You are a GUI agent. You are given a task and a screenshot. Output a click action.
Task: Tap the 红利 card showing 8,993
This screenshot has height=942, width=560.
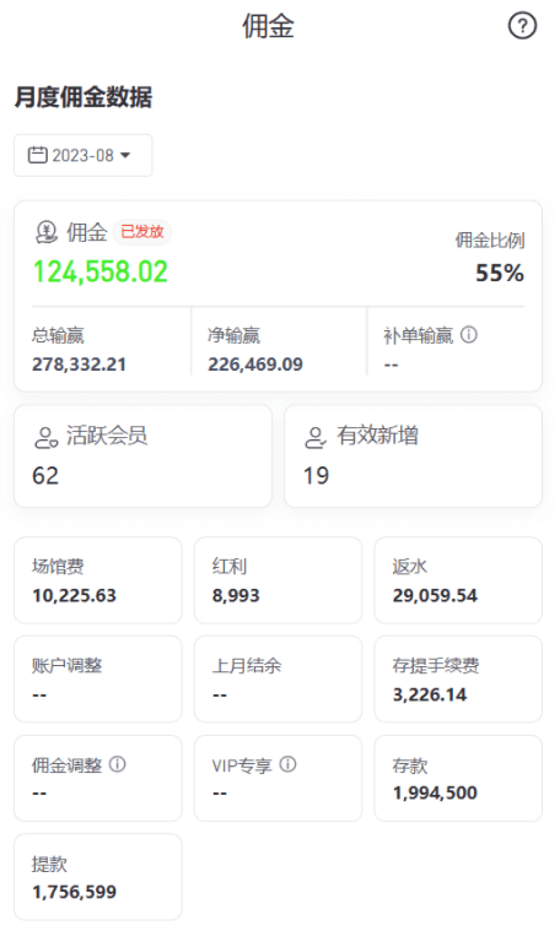point(278,580)
